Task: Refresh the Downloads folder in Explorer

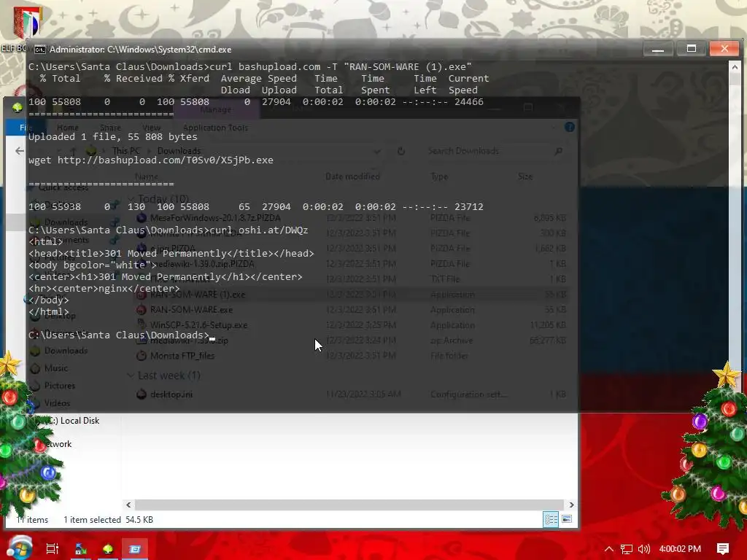Action: coord(401,151)
